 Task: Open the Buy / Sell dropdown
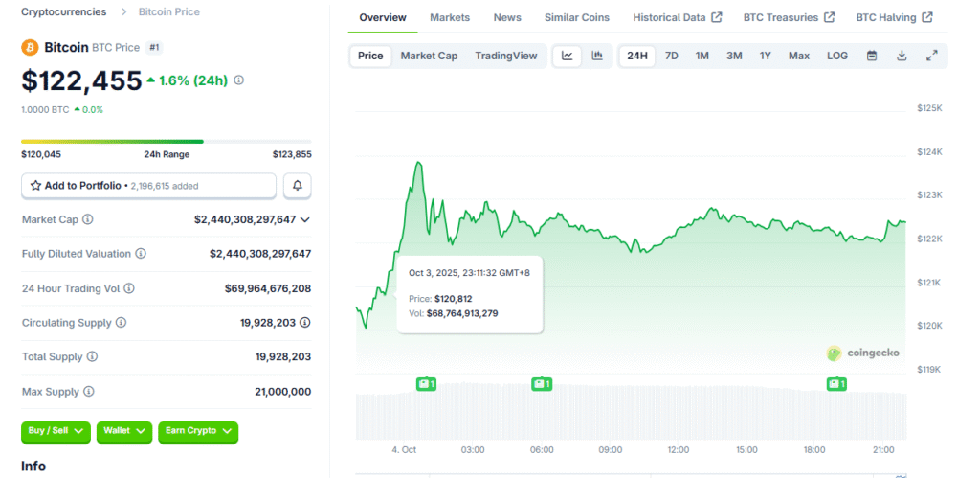[56, 431]
